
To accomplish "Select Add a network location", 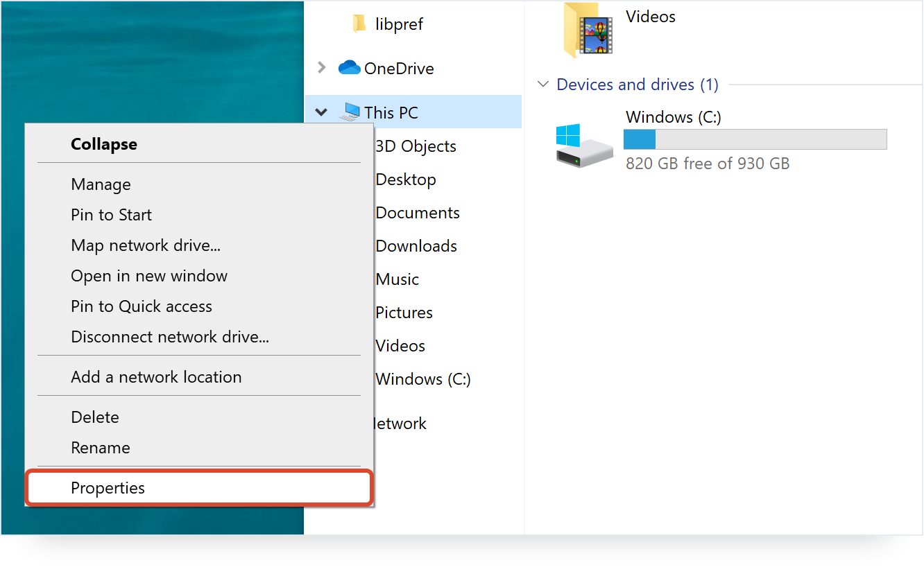I will click(x=156, y=377).
